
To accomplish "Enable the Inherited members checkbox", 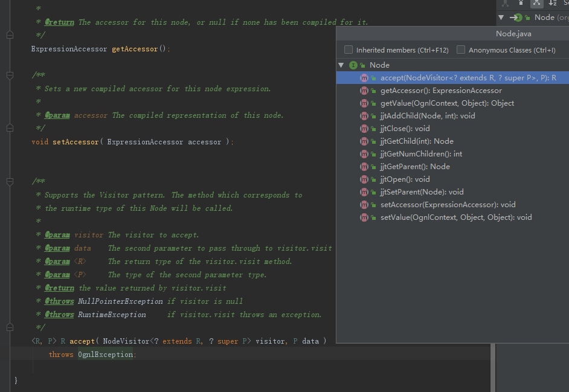I will click(349, 50).
